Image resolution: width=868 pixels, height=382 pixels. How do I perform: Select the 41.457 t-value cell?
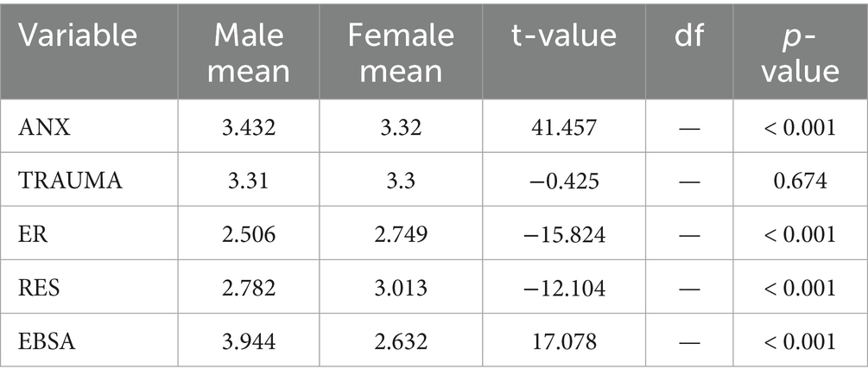click(x=563, y=127)
